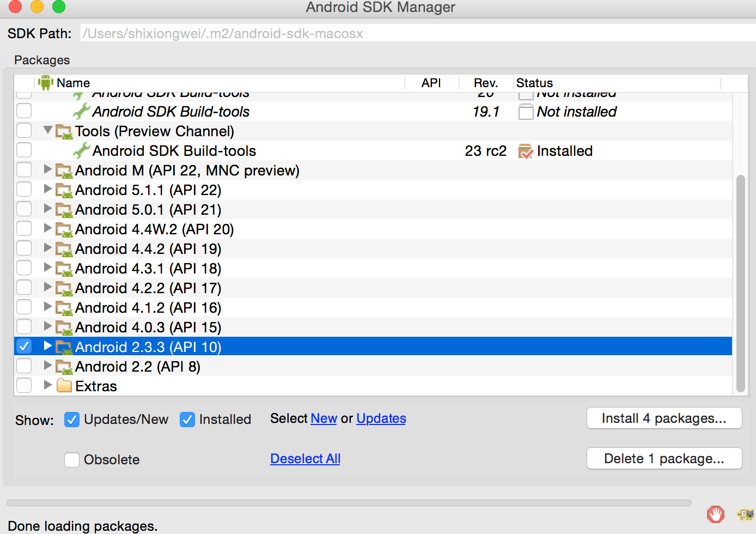Viewport: 756px width, 534px height.
Task: Click the Tools (Preview Channel) folder icon
Action: point(64,131)
